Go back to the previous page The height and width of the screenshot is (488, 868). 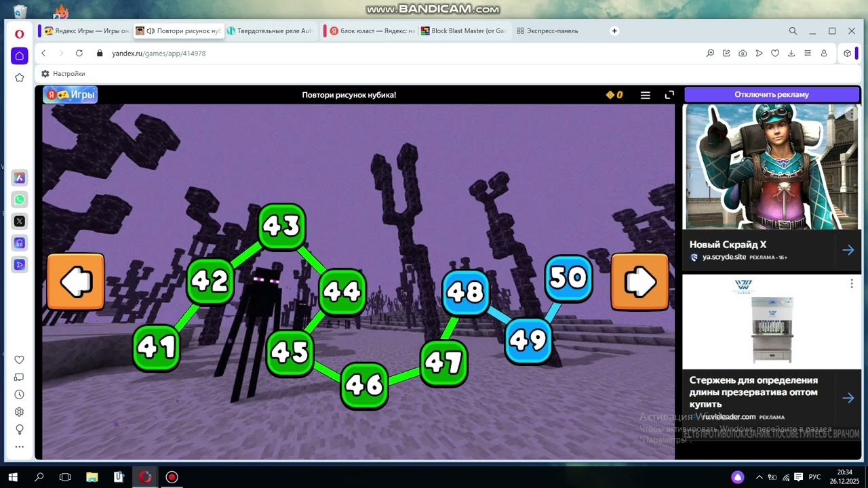(x=44, y=53)
